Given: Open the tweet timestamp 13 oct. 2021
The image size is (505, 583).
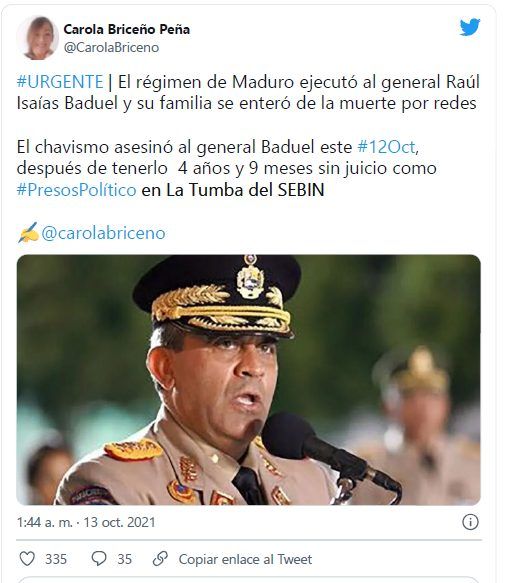Looking at the screenshot, I should pos(86,522).
